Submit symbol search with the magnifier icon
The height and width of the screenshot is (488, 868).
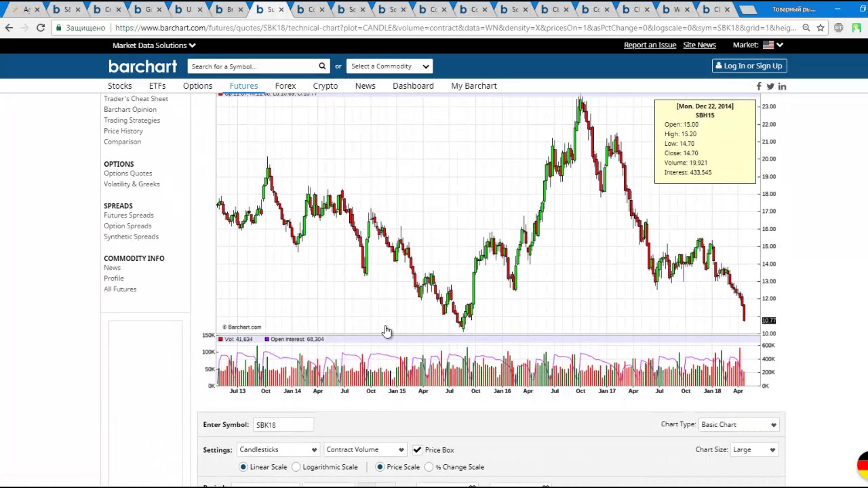(x=323, y=66)
